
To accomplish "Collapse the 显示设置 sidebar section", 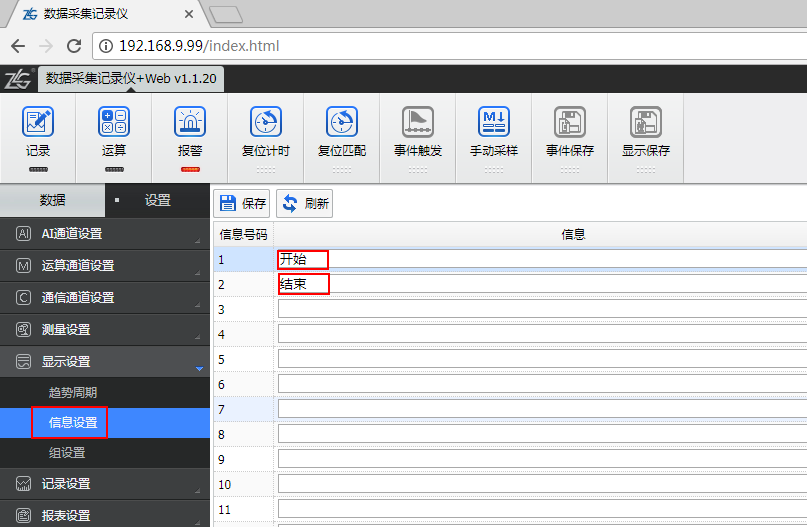I will pos(105,362).
